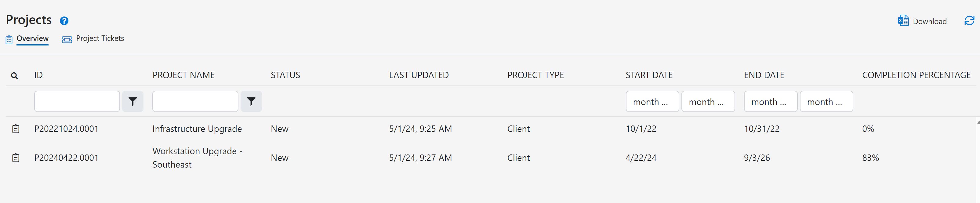Click the refresh arrows icon

[x=969, y=21]
